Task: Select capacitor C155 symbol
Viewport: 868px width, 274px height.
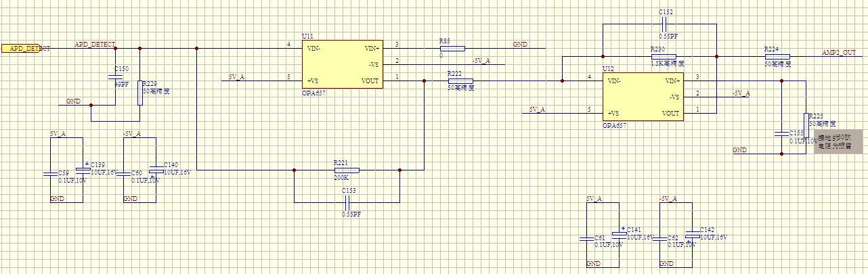Action: tap(782, 134)
